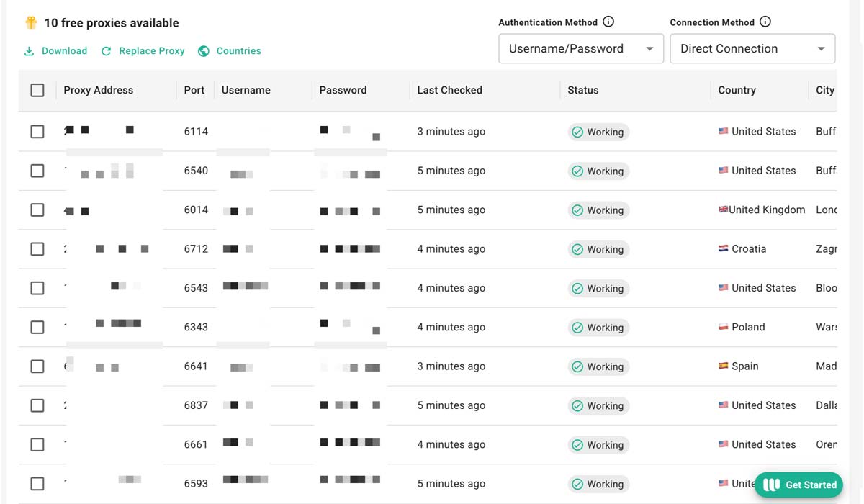
Task: Toggle the select-all checkbox in table header
Action: 37,90
